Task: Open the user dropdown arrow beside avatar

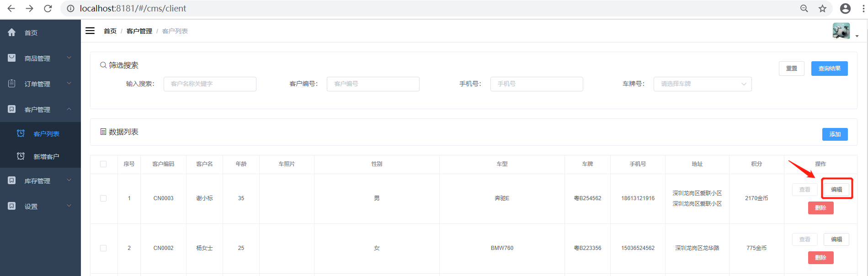Action: coord(857,36)
